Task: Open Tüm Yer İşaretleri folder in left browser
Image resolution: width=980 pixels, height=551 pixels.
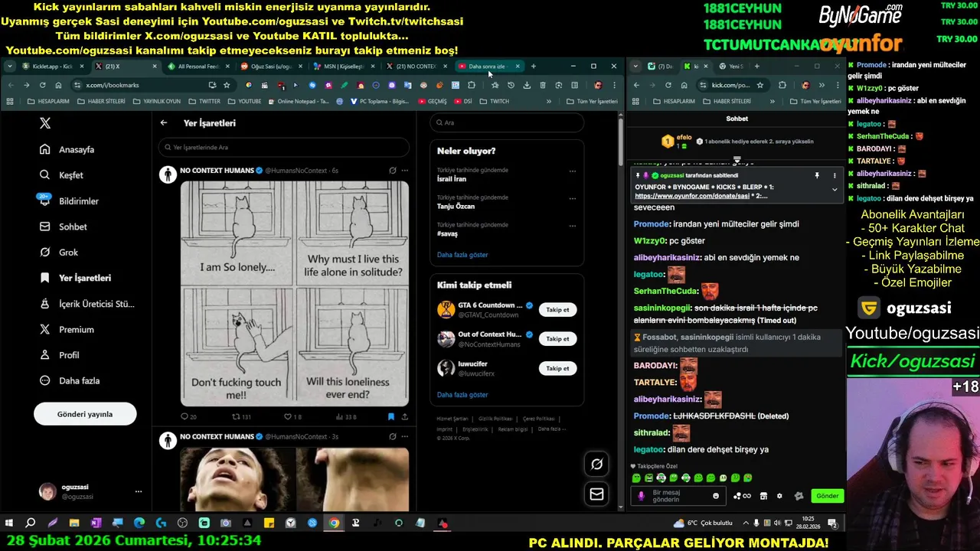Action: (x=592, y=101)
